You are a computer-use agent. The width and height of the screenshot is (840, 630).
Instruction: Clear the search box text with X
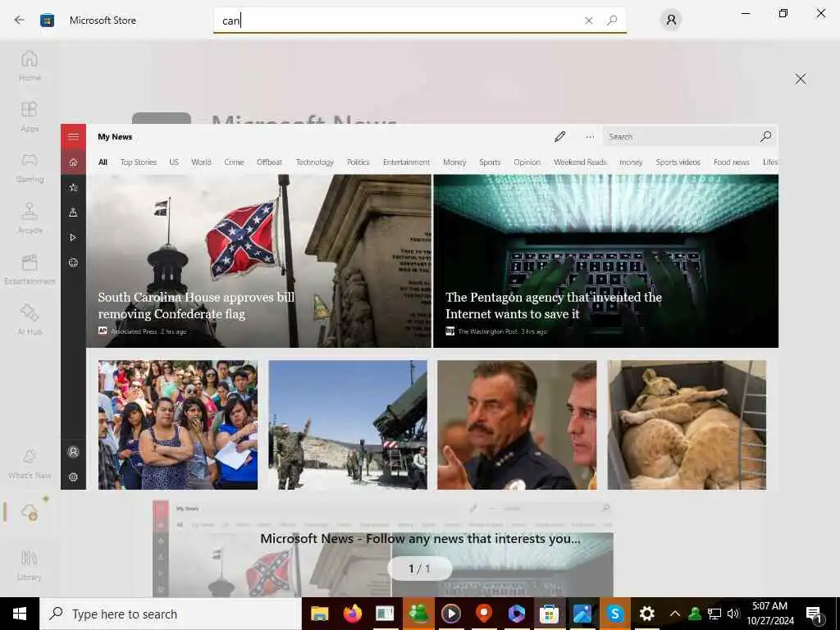pyautogui.click(x=589, y=21)
